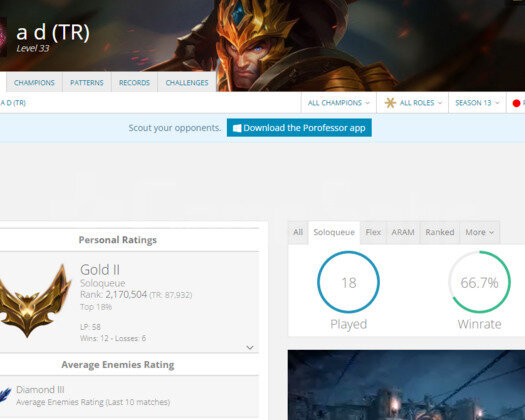Open the Champions tab
Image resolution: width=525 pixels, height=420 pixels.
[34, 82]
